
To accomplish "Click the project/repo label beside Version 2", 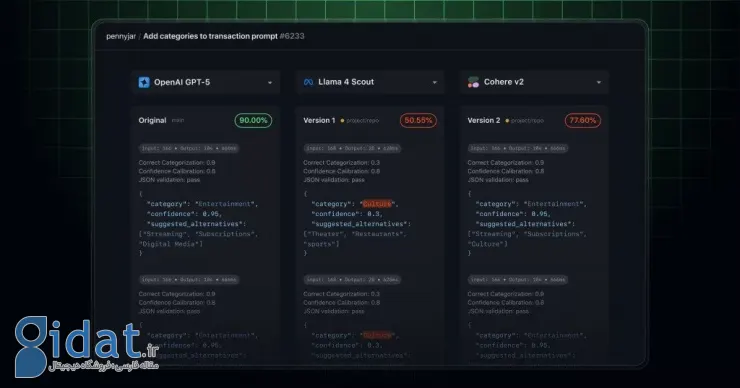I will [527, 121].
